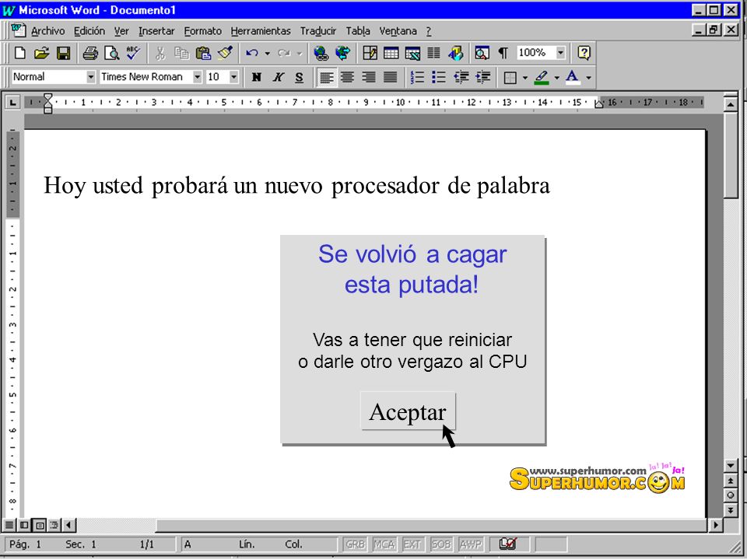This screenshot has height=560, width=747.
Task: Open the Ventana menu
Action: 398,31
